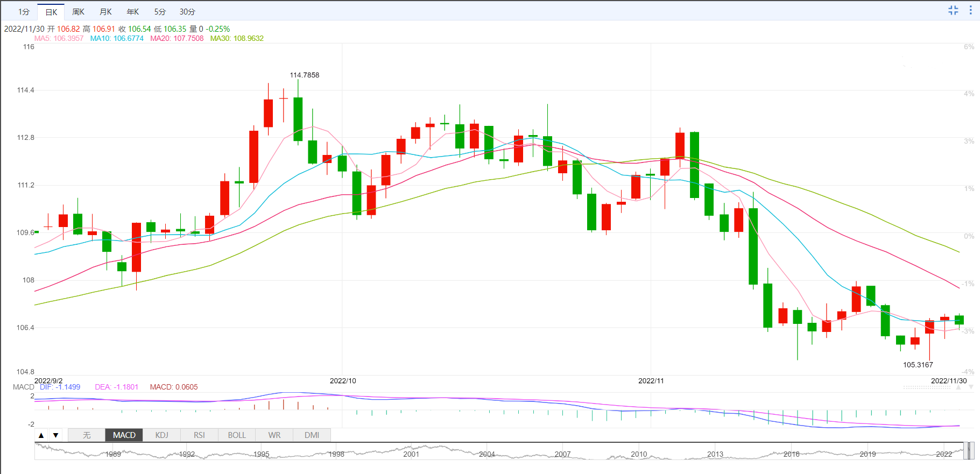This screenshot has height=474, width=980.
Task: Switch to the 年K yearly chart
Action: (x=133, y=12)
